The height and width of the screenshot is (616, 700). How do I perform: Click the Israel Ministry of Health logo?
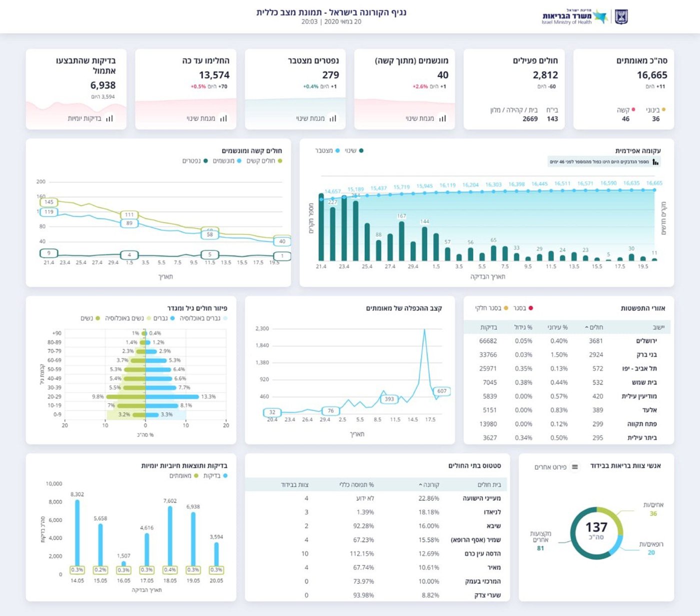(x=574, y=16)
